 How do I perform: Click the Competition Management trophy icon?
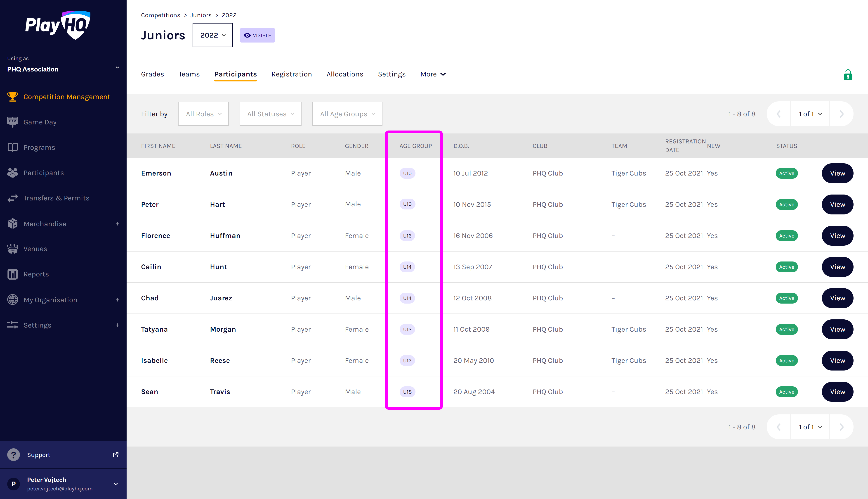[13, 97]
